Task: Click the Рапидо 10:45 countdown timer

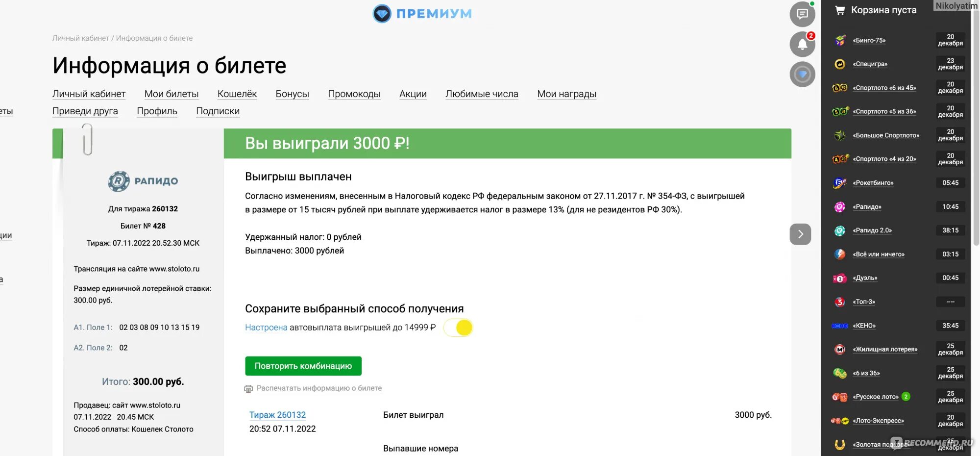Action: click(950, 207)
